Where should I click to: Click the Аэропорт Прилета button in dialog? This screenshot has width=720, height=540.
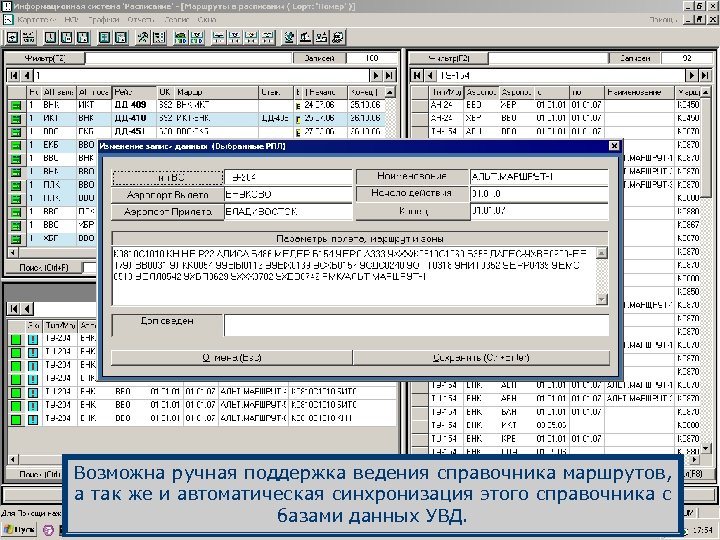coord(168,212)
